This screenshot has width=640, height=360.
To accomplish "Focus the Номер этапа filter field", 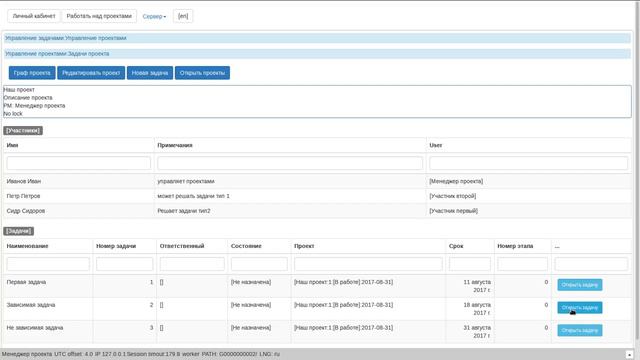I will point(522,264).
